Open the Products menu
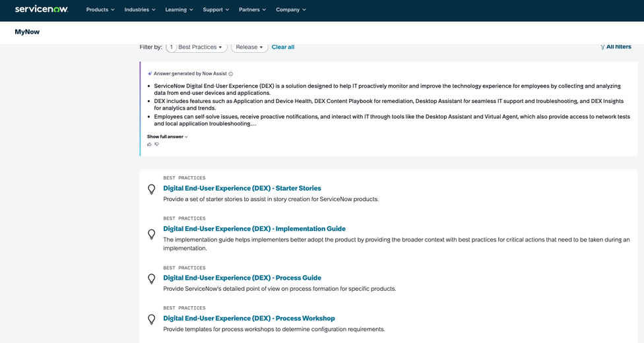Viewport: 644px width, 343px height. 100,9
